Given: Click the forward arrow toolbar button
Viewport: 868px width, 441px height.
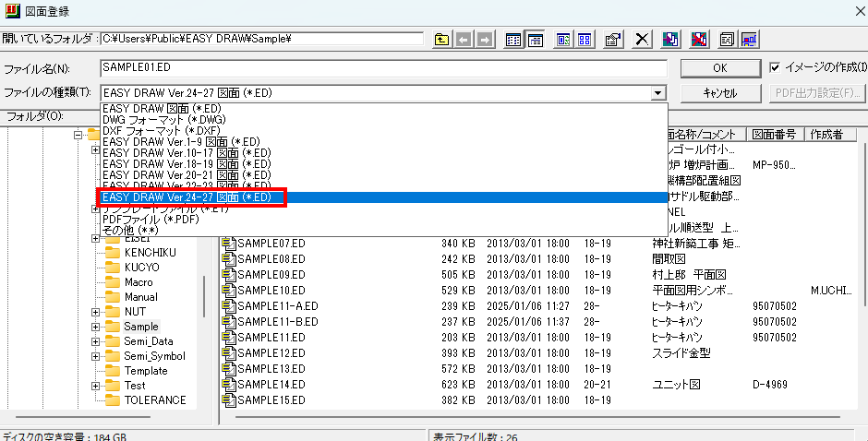Looking at the screenshot, I should tap(485, 40).
